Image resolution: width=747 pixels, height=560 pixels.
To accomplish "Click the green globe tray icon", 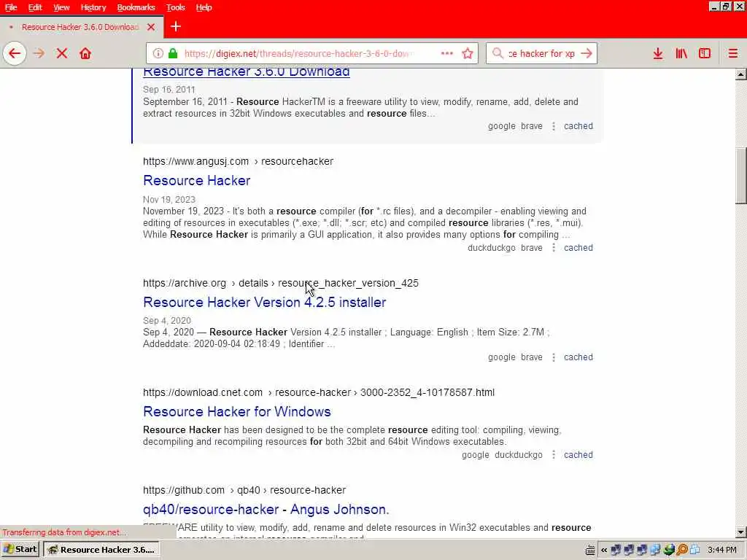I will pyautogui.click(x=669, y=550).
